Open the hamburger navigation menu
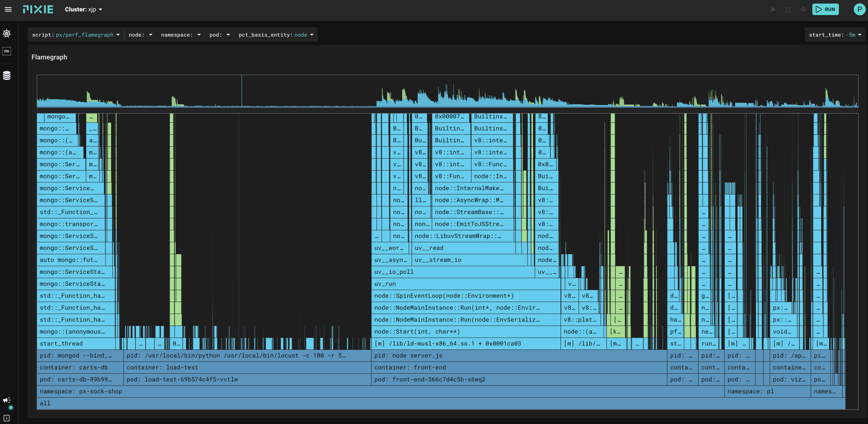This screenshot has width=868, height=424. pos(8,10)
